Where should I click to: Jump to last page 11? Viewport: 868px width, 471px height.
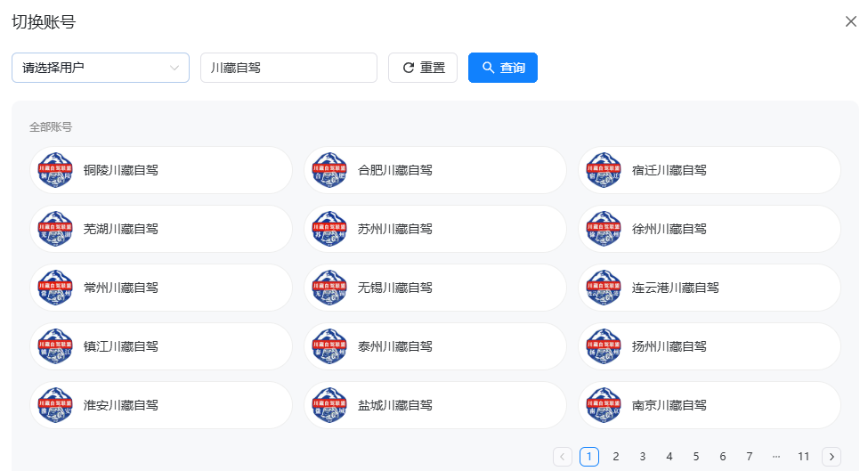804,457
